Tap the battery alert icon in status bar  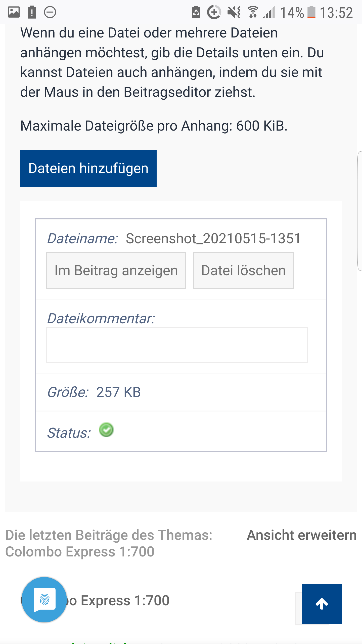32,12
